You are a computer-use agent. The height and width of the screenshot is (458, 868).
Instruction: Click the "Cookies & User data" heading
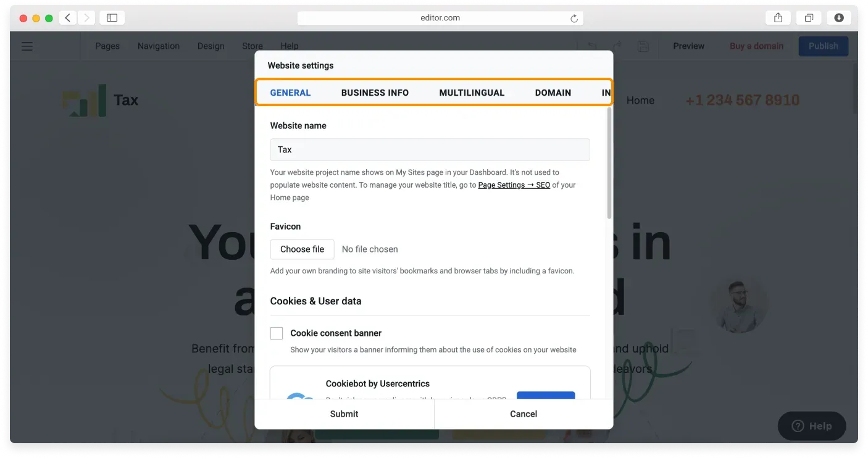315,301
